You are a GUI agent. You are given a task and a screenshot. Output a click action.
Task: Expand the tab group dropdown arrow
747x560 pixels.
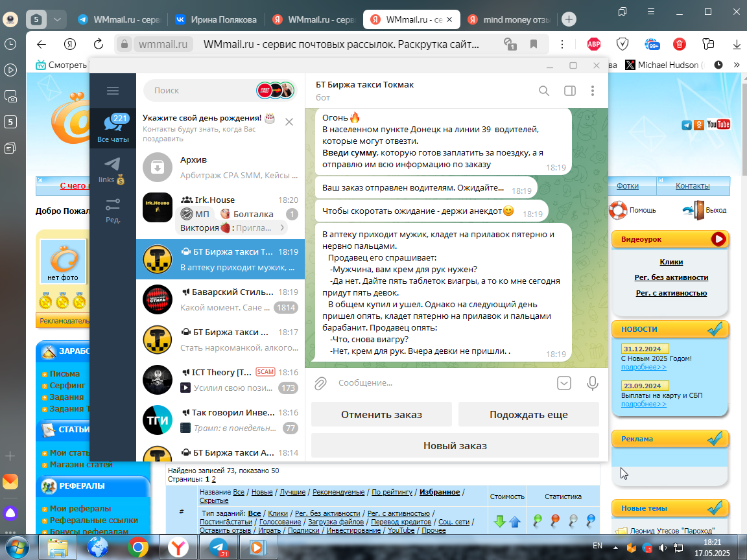57,19
